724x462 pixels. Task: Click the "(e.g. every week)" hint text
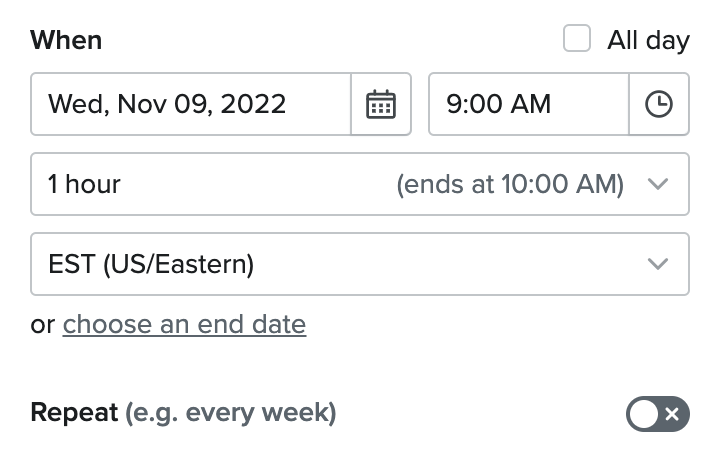231,413
